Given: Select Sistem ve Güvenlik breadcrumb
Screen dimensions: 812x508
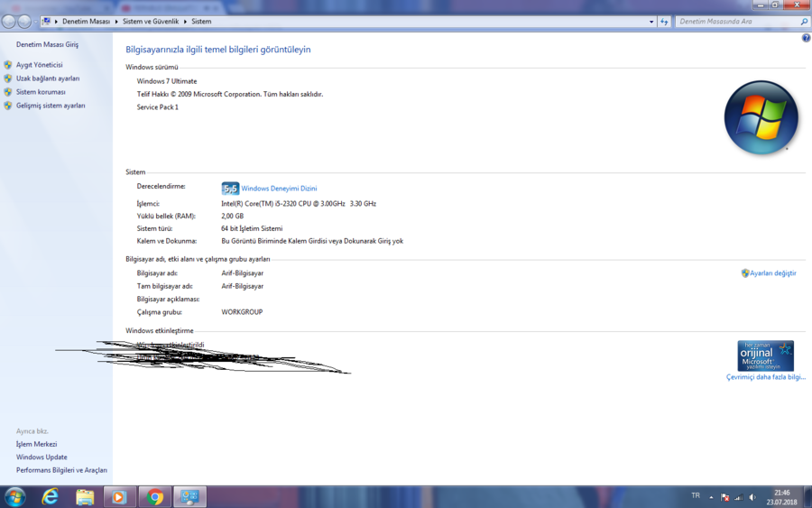Looking at the screenshot, I should 151,22.
